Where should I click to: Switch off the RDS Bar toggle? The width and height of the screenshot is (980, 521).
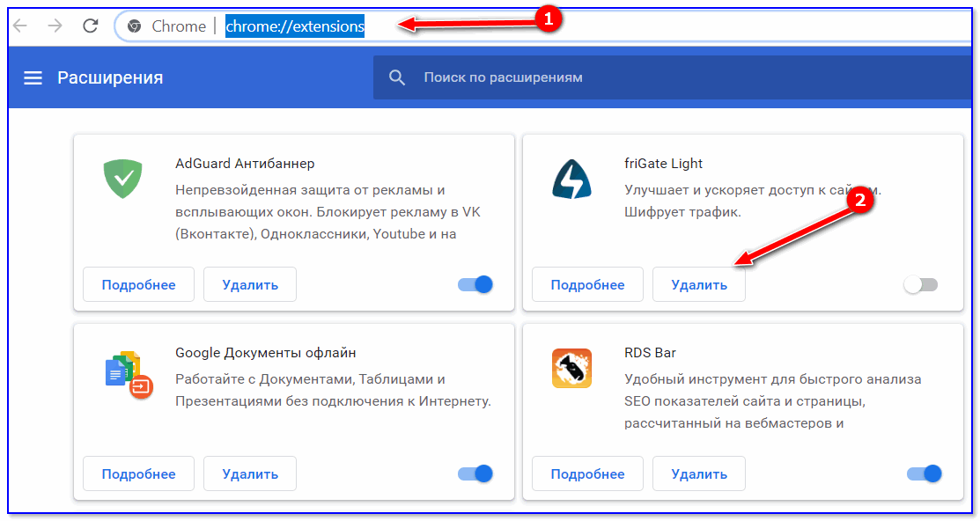924,474
